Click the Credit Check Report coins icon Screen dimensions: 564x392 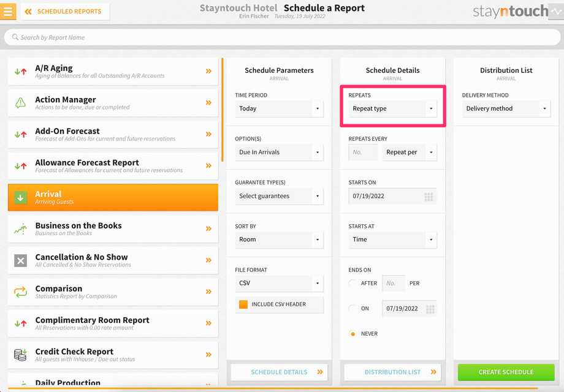20,355
